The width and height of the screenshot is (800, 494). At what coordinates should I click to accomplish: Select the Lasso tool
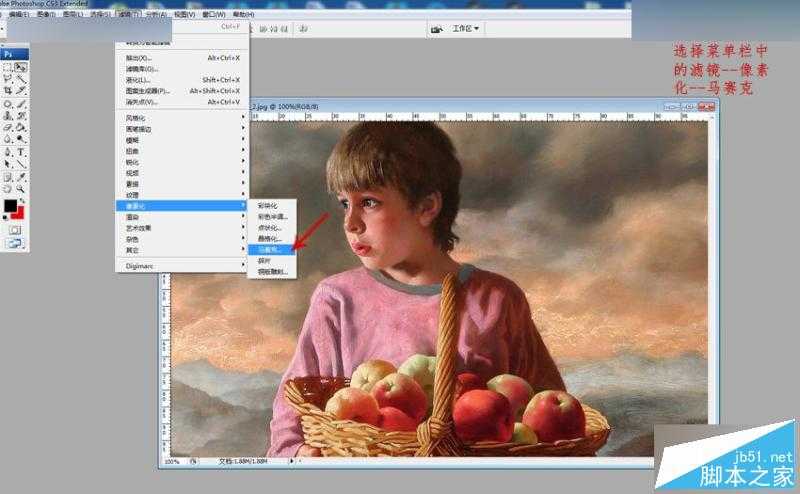point(8,79)
